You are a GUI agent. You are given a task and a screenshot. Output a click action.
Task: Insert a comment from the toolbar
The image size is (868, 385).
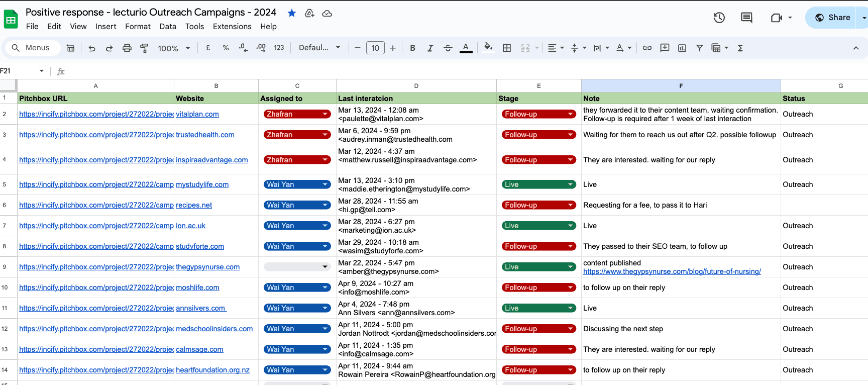coord(665,48)
